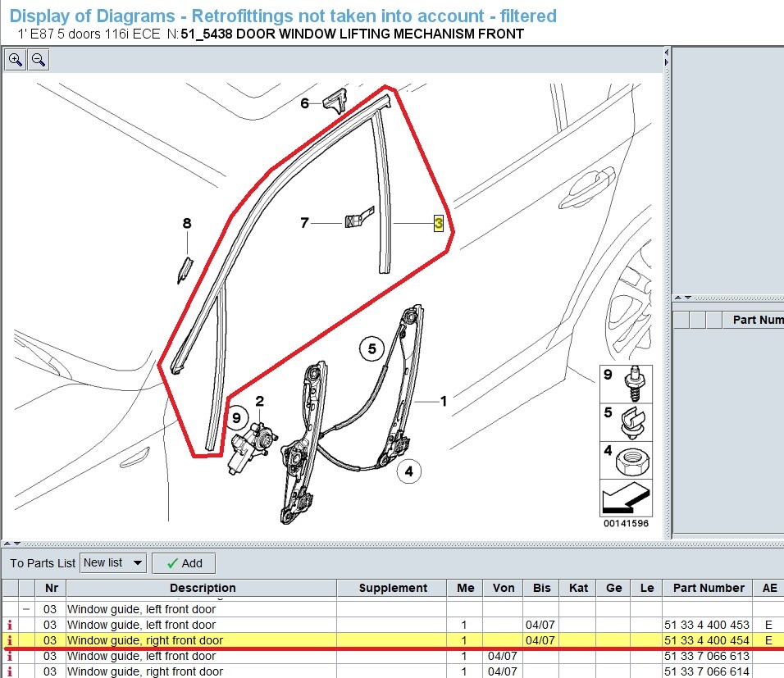
Task: Open info icon for part 51 33 7 066 613
Action: coord(10,656)
